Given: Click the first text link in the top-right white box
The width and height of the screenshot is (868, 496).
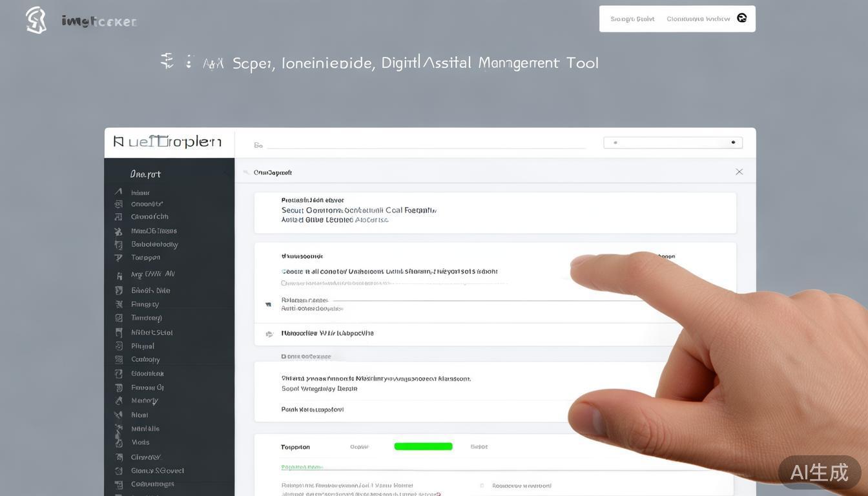Looking at the screenshot, I should point(632,19).
